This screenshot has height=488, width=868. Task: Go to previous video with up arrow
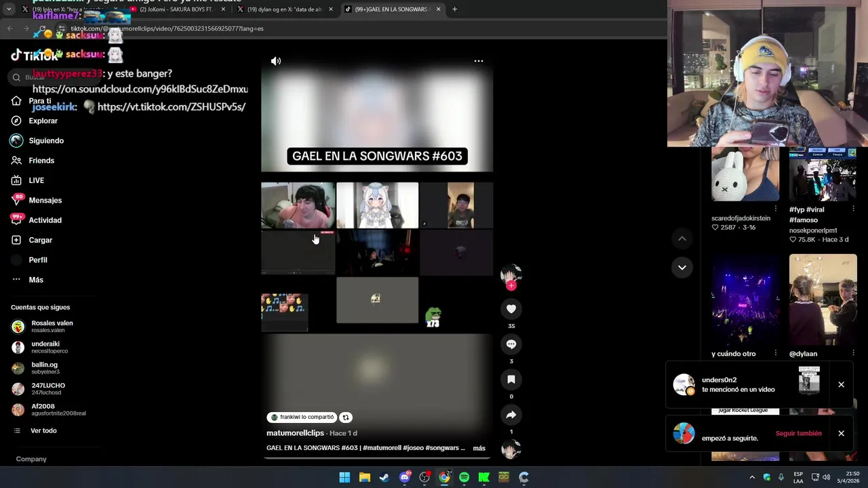point(682,239)
